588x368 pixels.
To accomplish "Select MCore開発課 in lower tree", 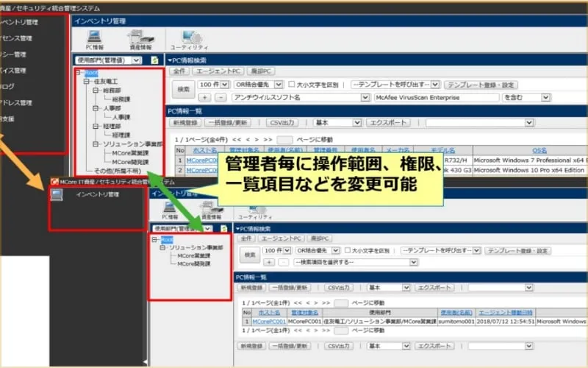I will coord(193,264).
